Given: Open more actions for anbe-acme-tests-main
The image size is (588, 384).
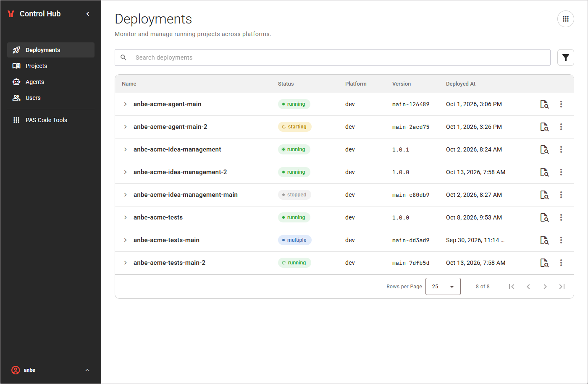Looking at the screenshot, I should (x=561, y=240).
